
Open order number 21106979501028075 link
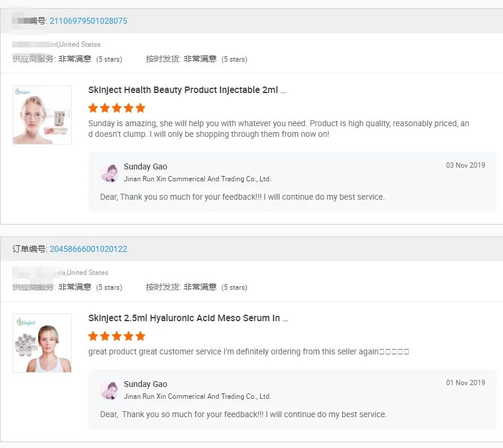88,21
